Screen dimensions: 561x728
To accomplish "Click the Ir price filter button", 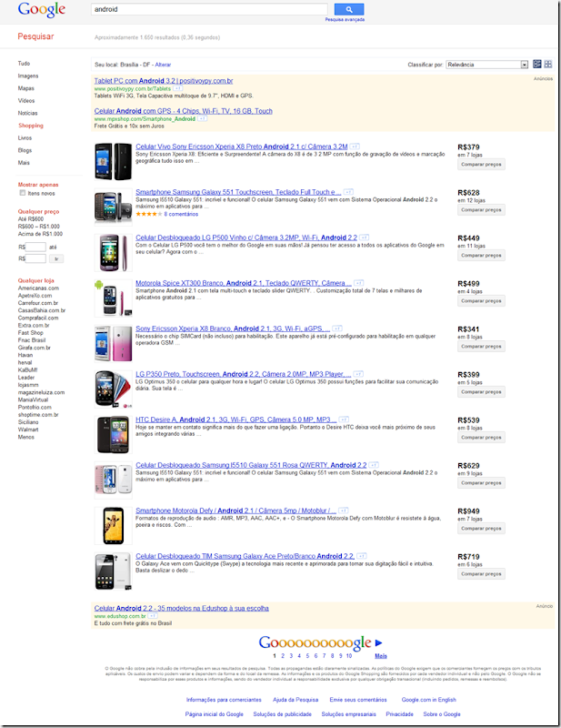I will click(56, 259).
